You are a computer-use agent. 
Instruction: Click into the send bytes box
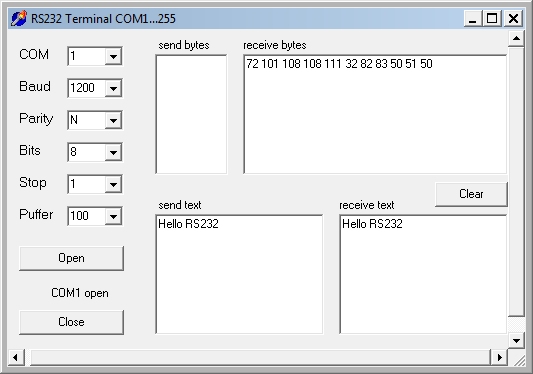191,114
